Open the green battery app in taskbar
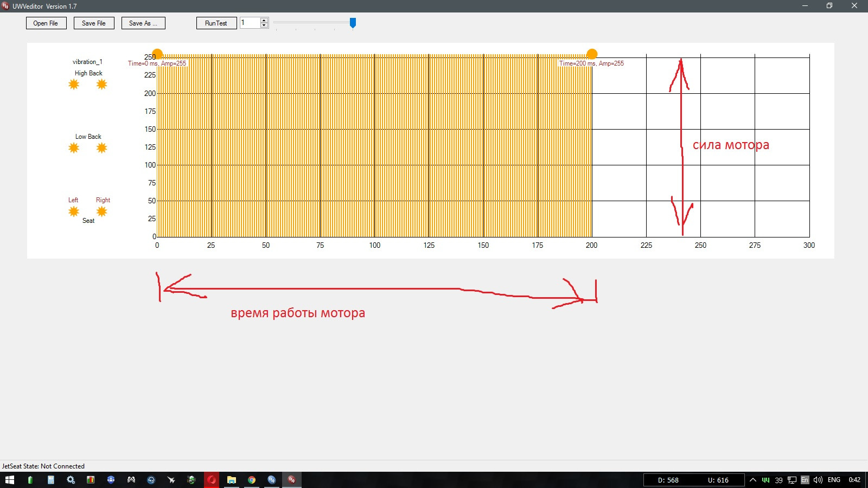This screenshot has width=868, height=488. click(30, 480)
